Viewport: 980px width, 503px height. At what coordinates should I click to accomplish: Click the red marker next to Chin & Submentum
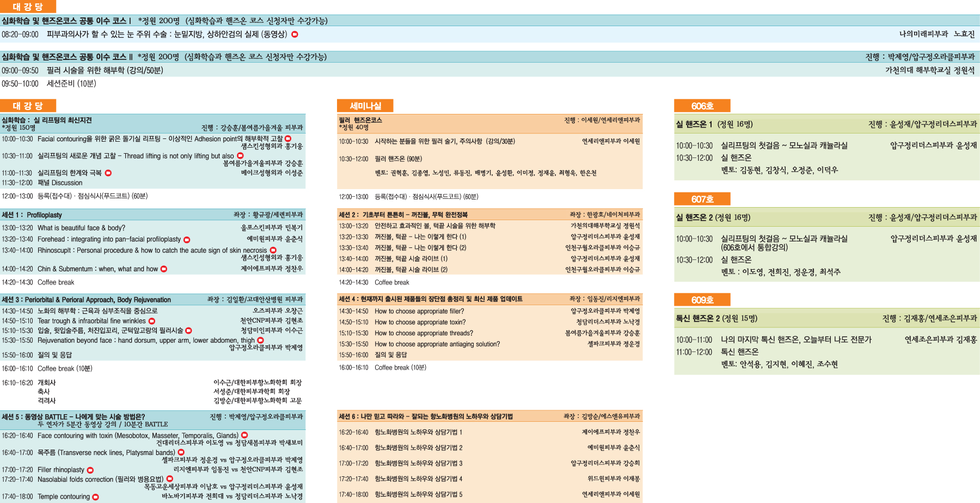pos(164,269)
